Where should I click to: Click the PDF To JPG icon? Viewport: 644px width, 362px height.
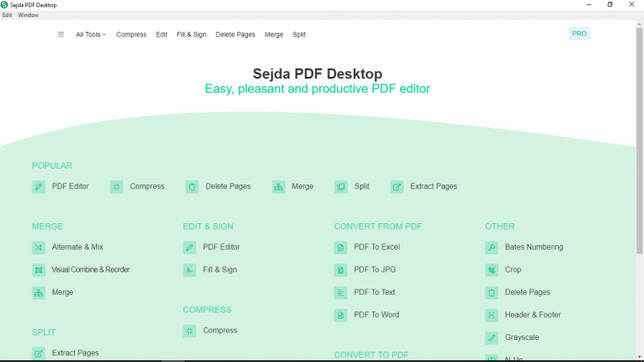340,270
